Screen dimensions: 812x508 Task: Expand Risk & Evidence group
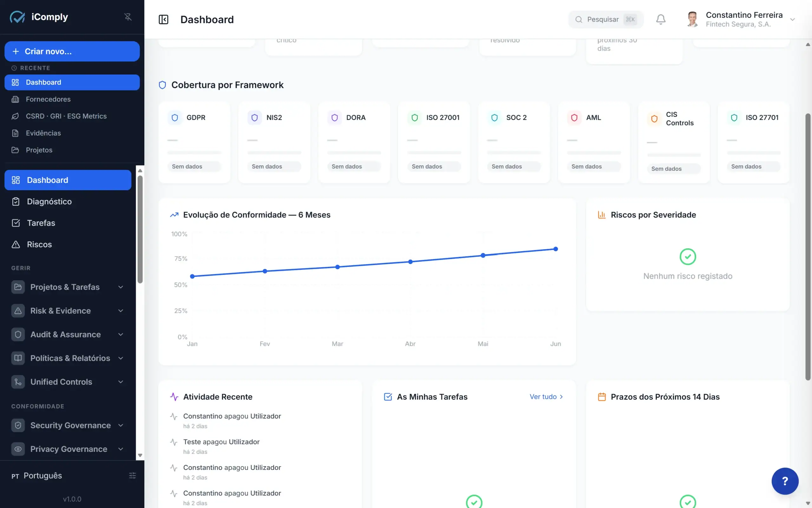click(68, 311)
